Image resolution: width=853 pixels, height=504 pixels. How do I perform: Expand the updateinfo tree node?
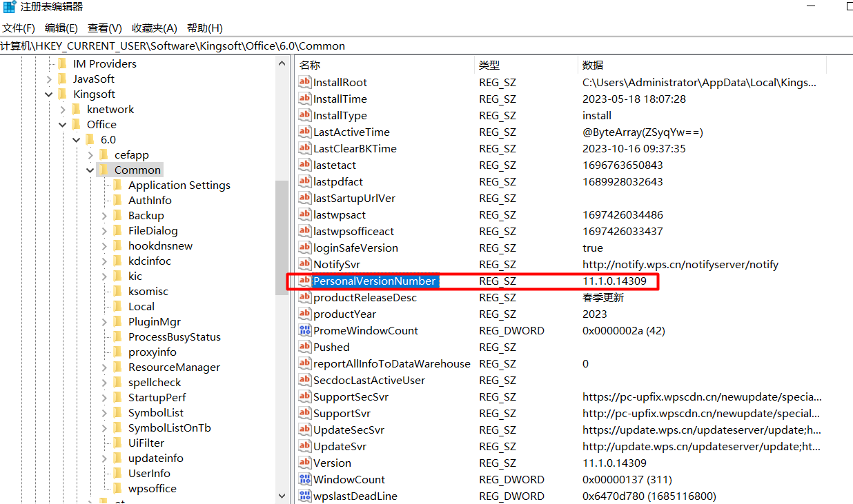[x=104, y=458]
